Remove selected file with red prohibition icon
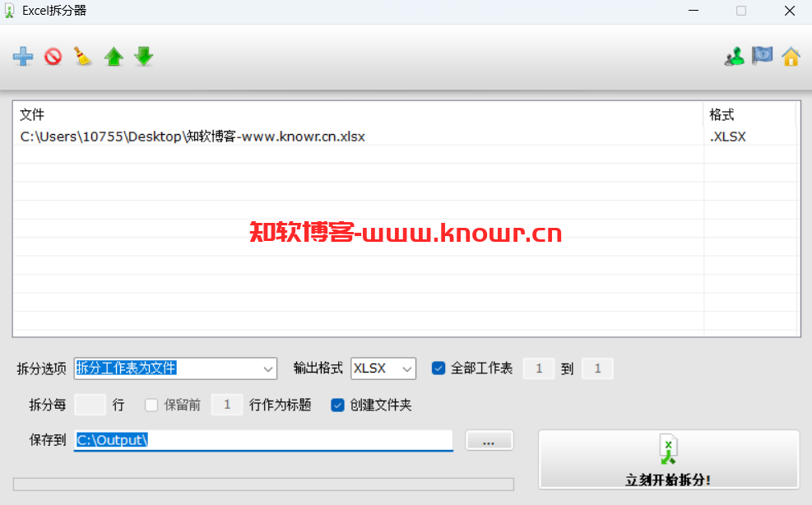This screenshot has height=505, width=812. point(53,57)
